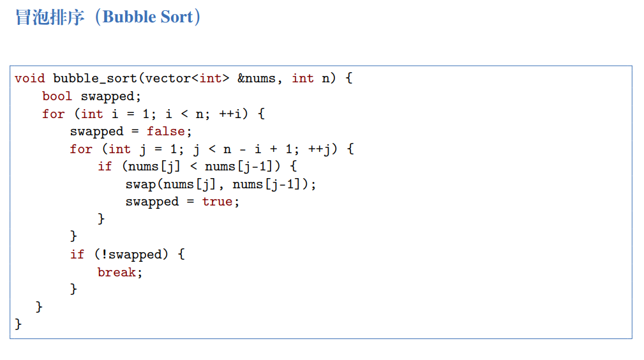Click the 'bool' keyword
This screenshot has height=360, width=644.
coord(57,96)
